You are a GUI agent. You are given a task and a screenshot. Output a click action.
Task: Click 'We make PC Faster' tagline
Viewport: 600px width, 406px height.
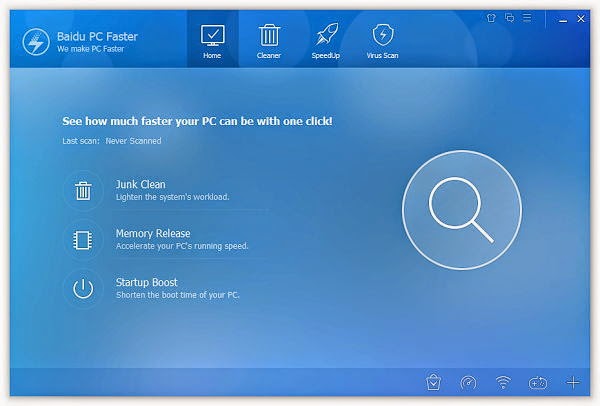(91, 49)
